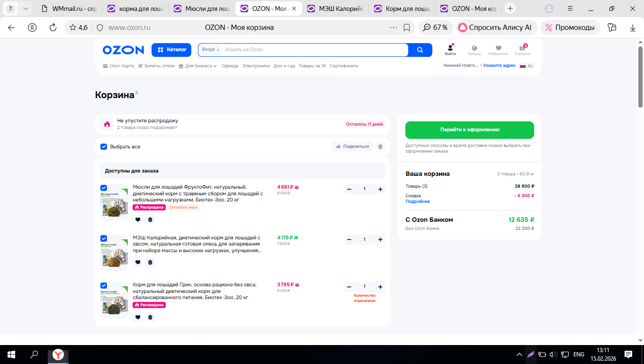Open the Подробнее discount link
Screen dimensions: 644x364
(x=418, y=201)
